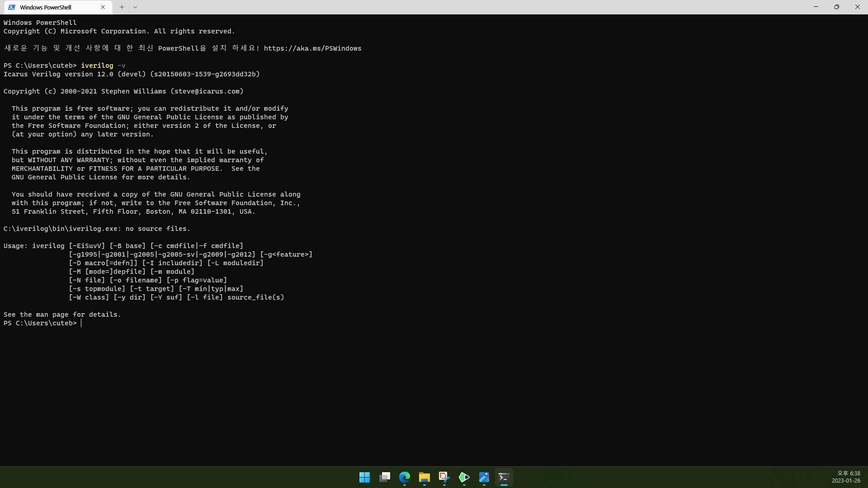Click 'MERCHANTABILITY or FITNESS' warranty line
Viewport: 868px width, 488px height.
[136, 169]
